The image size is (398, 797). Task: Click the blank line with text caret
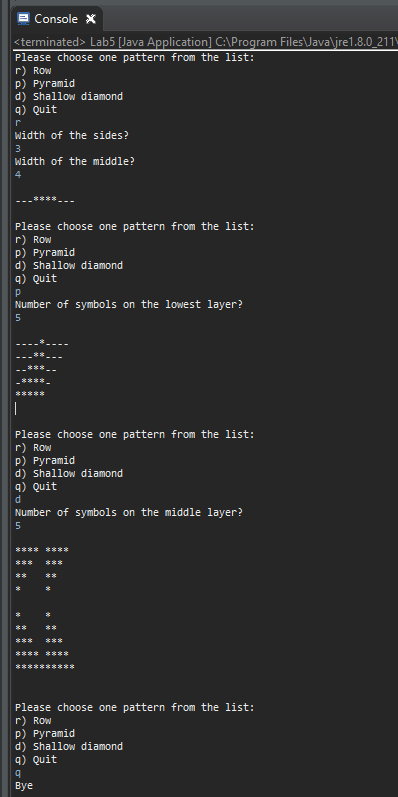[16, 409]
